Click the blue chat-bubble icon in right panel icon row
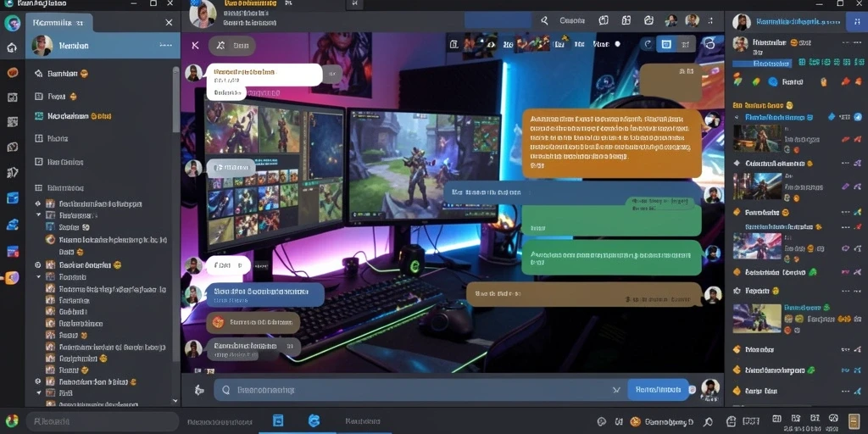The height and width of the screenshot is (434, 868). tap(773, 82)
